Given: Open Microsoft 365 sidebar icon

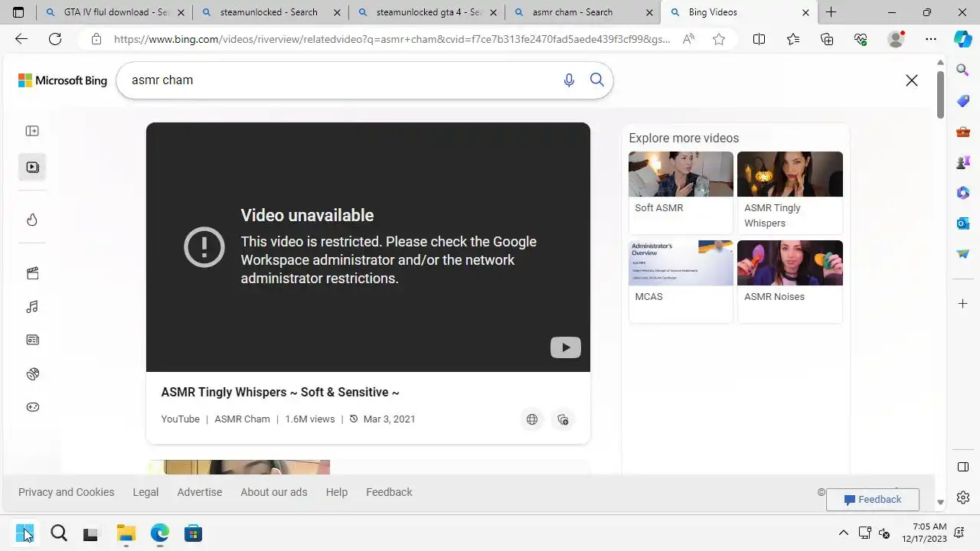Looking at the screenshot, I should 963,193.
